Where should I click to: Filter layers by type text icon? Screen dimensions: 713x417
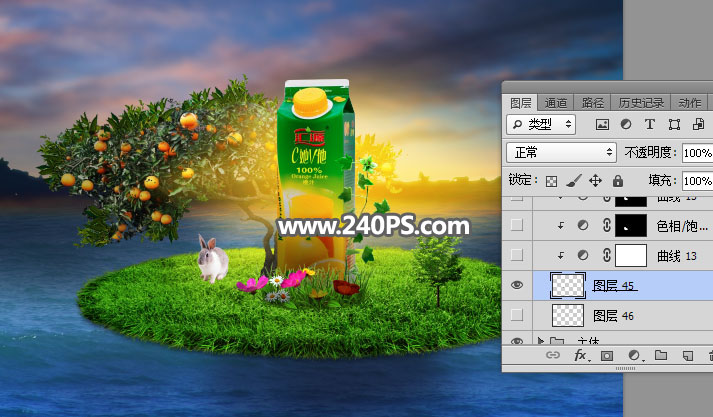pos(650,124)
